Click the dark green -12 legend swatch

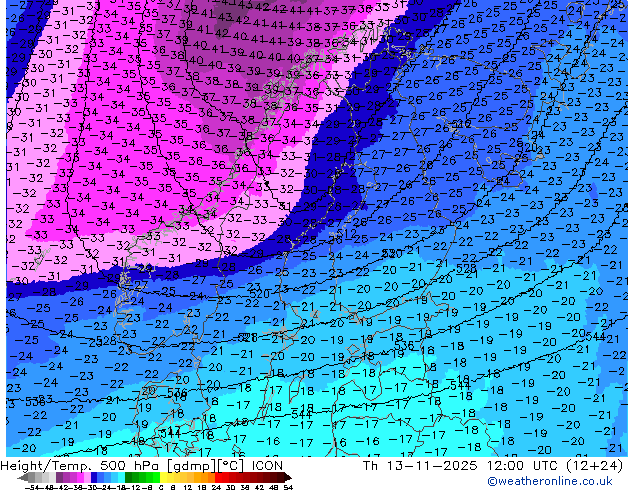[x=129, y=478]
